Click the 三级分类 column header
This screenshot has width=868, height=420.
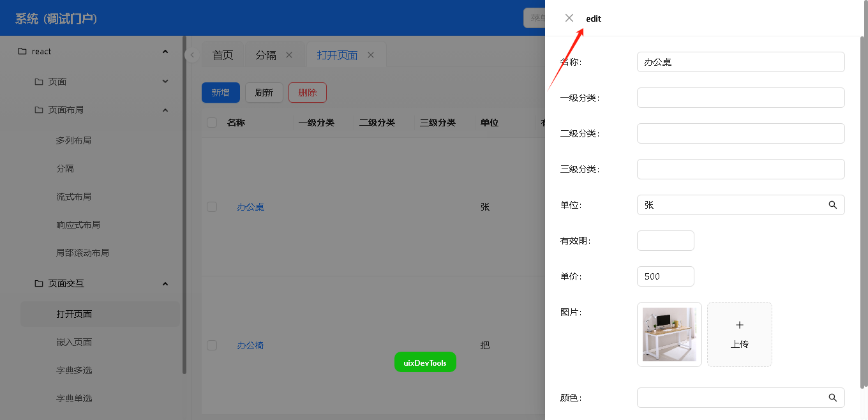pos(438,123)
